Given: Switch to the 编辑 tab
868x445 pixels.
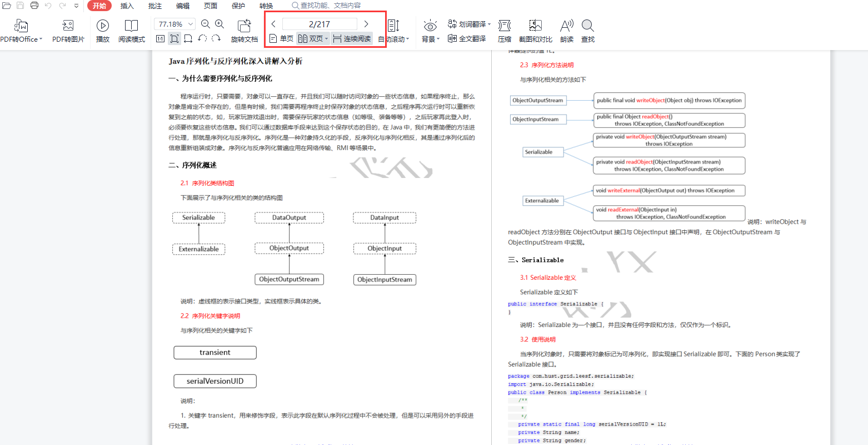Looking at the screenshot, I should [x=183, y=6].
